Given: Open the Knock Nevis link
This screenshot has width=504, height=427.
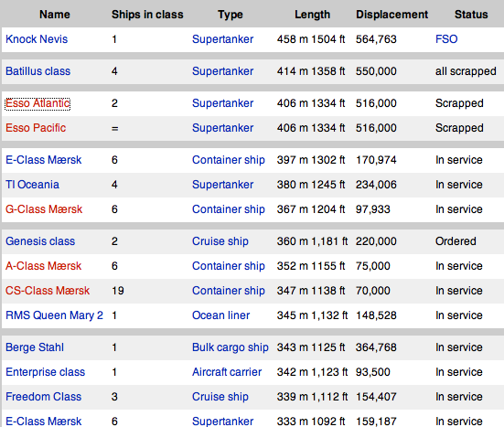Looking at the screenshot, I should click(x=37, y=39).
